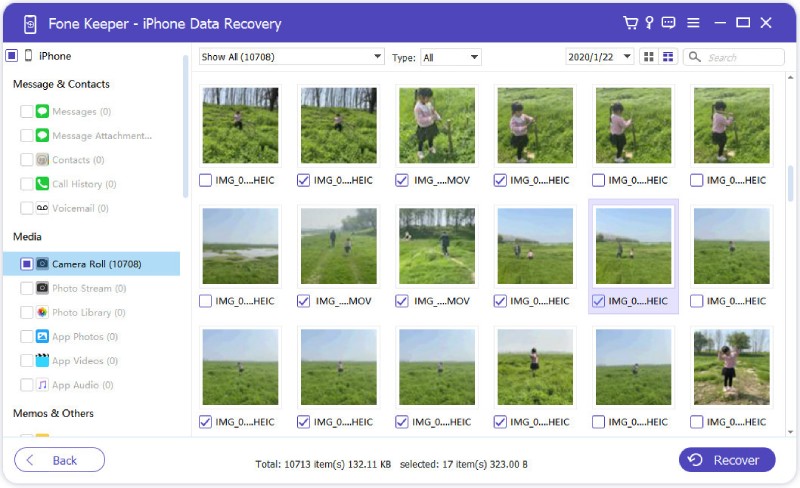Click the Media section heading
Screen dimensions: 800x488
point(27,236)
